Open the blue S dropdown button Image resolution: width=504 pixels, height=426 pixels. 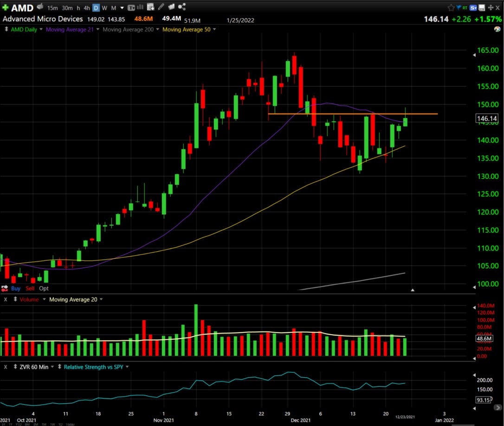[x=473, y=8]
